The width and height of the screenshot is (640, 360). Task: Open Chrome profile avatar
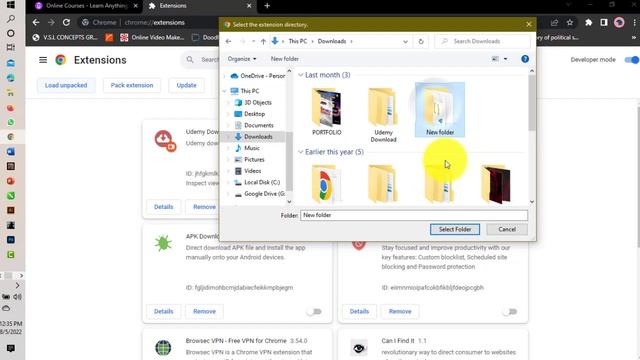click(619, 22)
